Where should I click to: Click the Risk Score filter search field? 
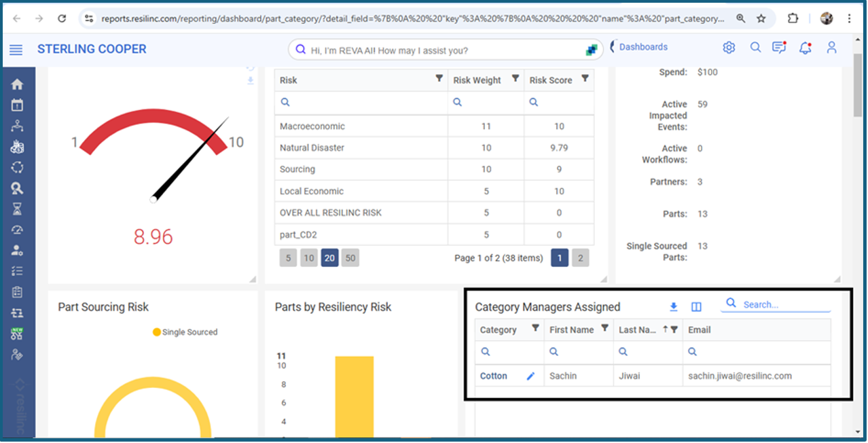tap(559, 103)
